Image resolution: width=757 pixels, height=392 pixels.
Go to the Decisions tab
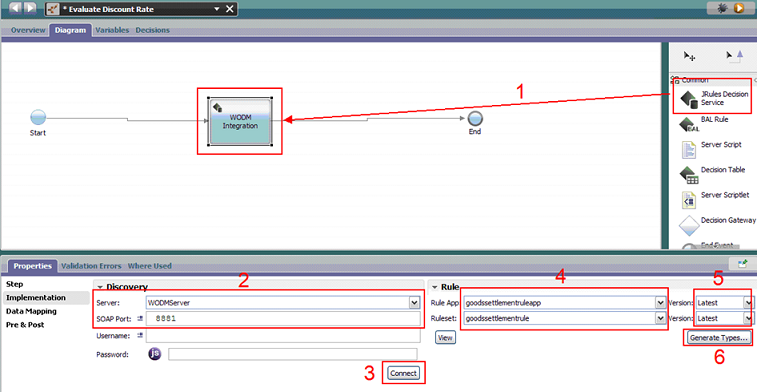pyautogui.click(x=153, y=30)
